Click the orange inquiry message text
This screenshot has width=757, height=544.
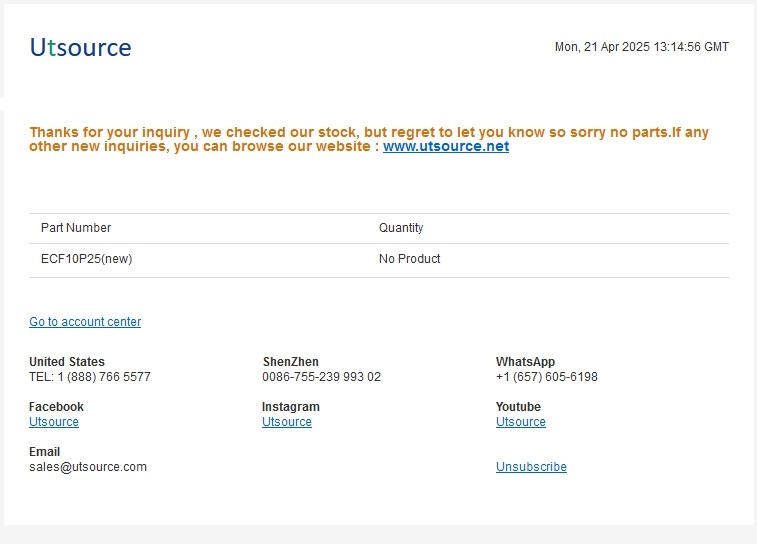coord(369,139)
